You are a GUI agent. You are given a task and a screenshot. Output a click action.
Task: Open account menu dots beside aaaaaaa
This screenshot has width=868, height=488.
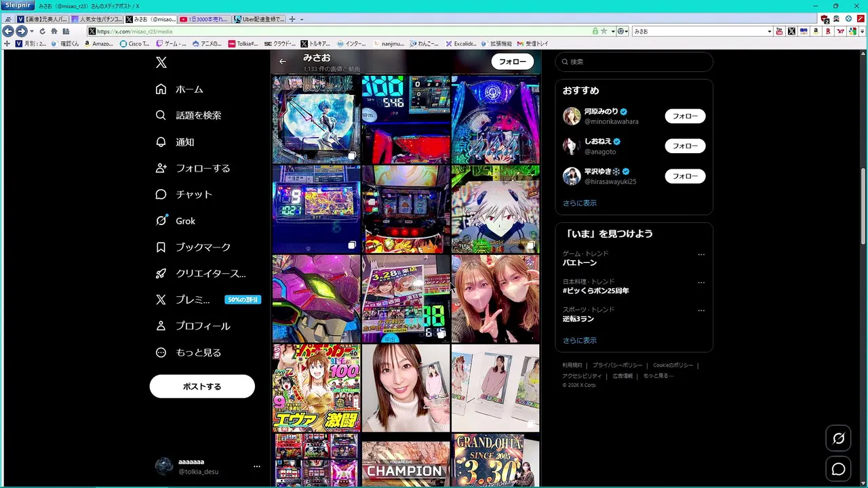(x=256, y=466)
